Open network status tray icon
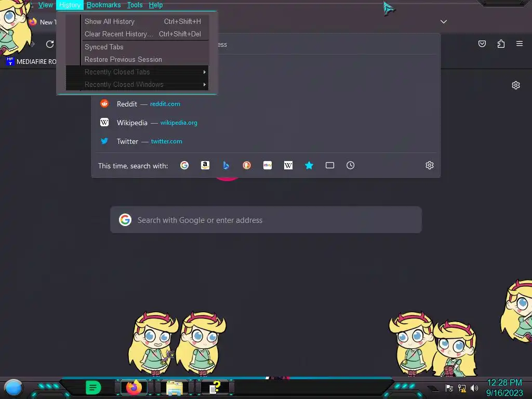 462,388
